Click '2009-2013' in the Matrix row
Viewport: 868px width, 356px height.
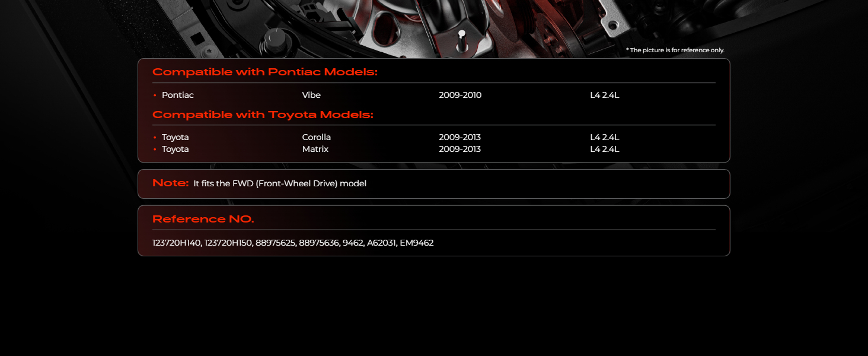(460, 149)
